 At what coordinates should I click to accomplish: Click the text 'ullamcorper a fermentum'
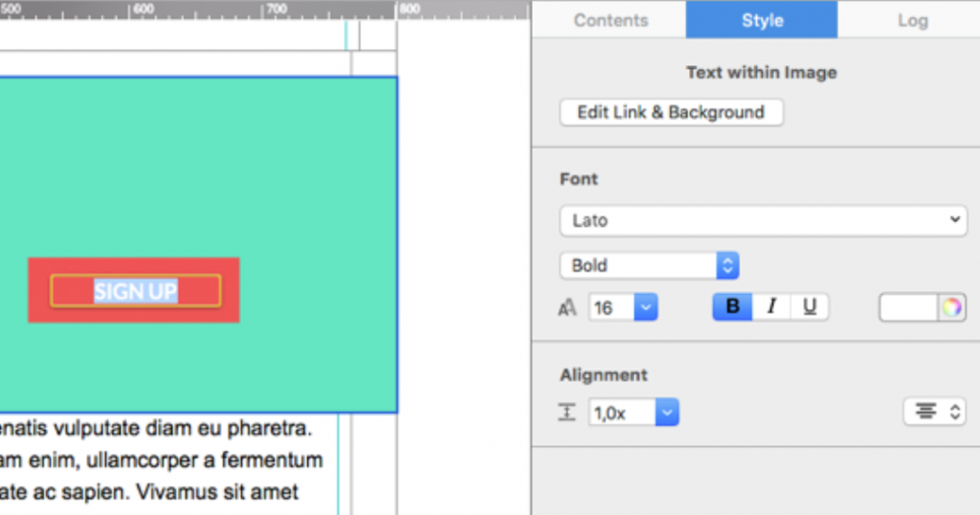[205, 460]
